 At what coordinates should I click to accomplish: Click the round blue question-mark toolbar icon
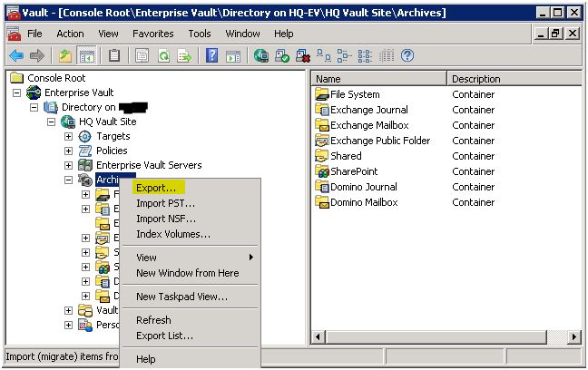[x=407, y=56]
